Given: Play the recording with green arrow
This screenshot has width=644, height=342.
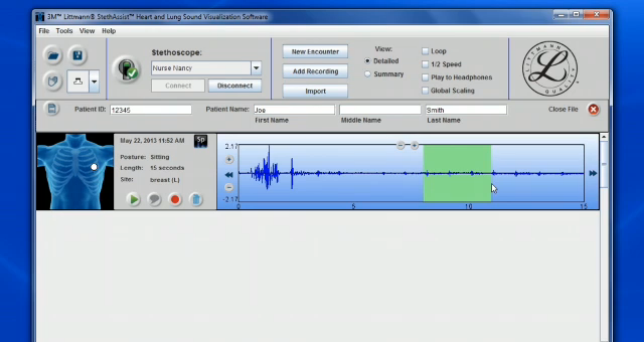Looking at the screenshot, I should (x=134, y=199).
